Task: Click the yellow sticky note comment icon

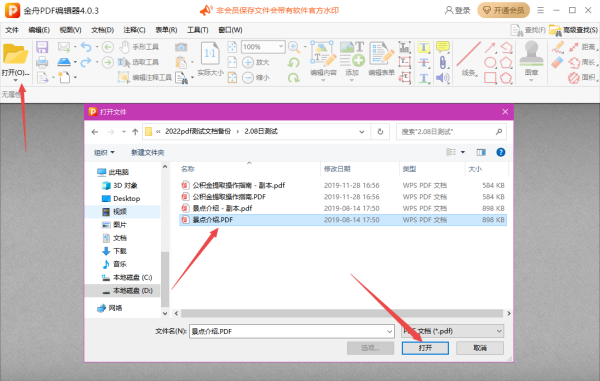Action: tap(443, 47)
